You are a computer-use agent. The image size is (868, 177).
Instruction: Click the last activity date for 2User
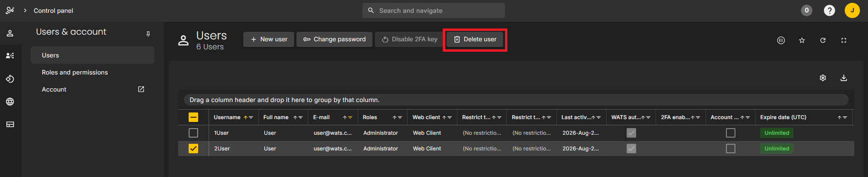(x=581, y=149)
